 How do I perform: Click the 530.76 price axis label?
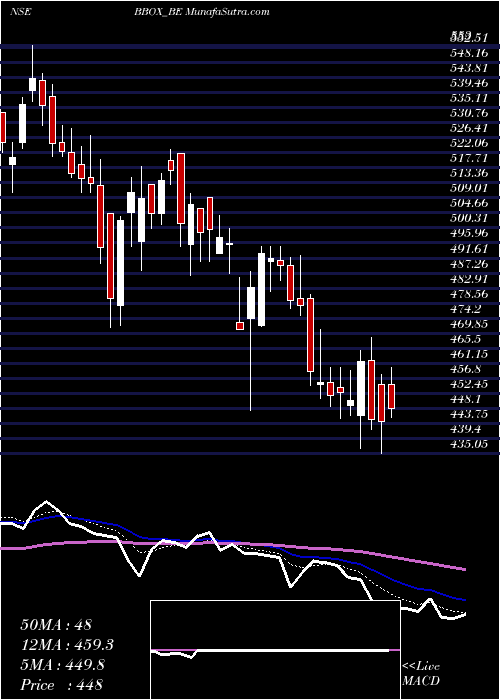pyautogui.click(x=469, y=113)
